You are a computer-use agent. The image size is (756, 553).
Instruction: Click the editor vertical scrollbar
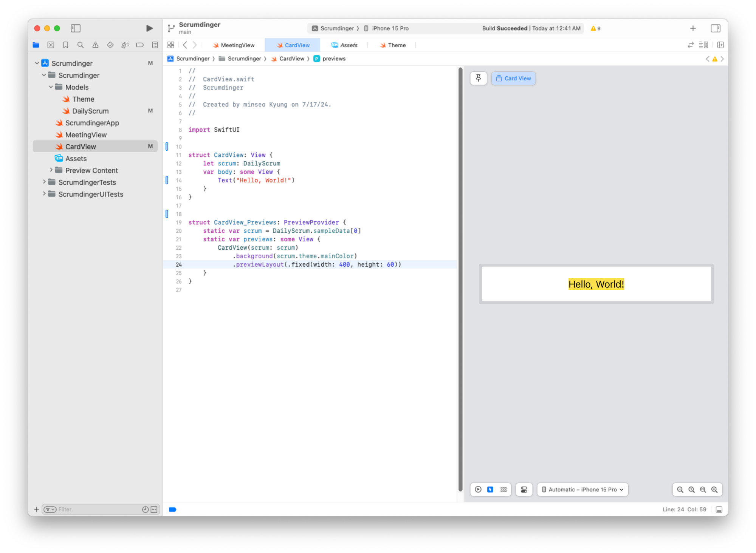pyautogui.click(x=460, y=280)
